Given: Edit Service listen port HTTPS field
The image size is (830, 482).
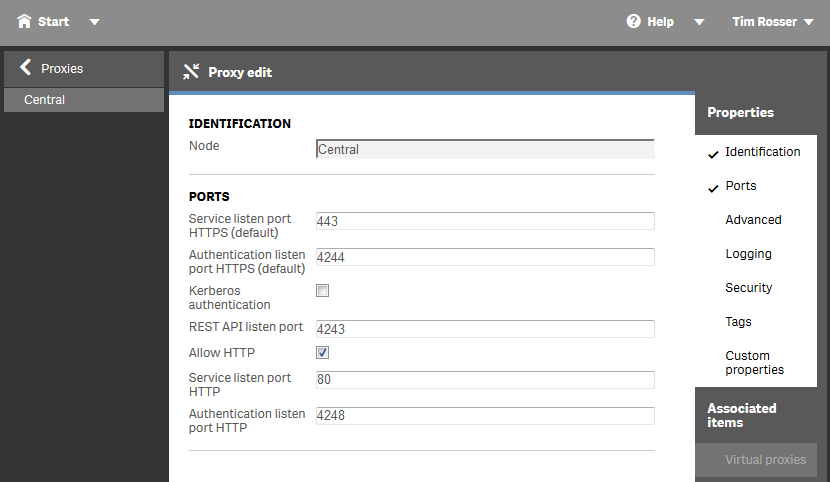Looking at the screenshot, I should [485, 221].
